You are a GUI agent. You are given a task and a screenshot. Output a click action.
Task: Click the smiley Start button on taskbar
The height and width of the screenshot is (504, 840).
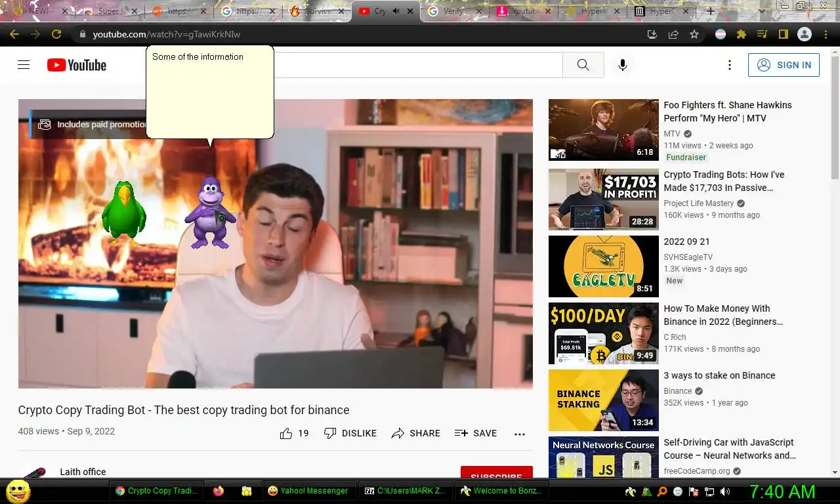click(18, 490)
